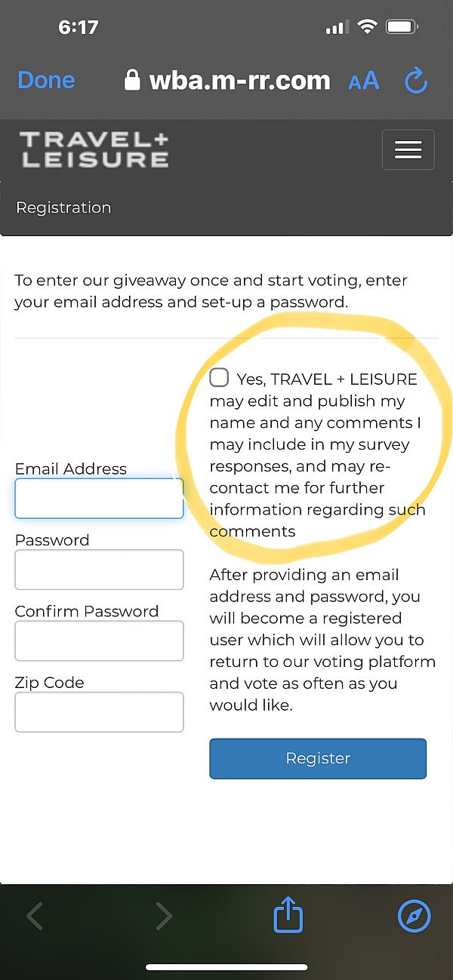Select the Confirm Password field
The height and width of the screenshot is (980, 453).
coord(99,641)
